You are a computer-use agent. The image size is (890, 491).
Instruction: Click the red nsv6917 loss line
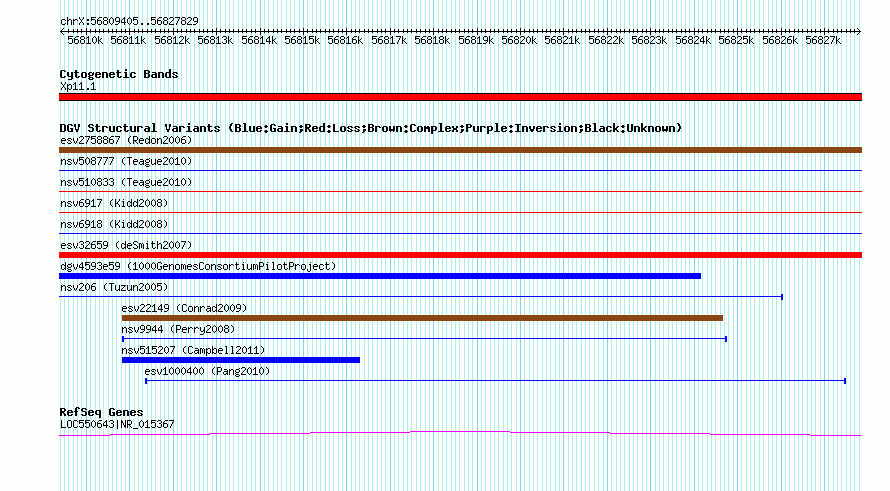tap(460, 212)
